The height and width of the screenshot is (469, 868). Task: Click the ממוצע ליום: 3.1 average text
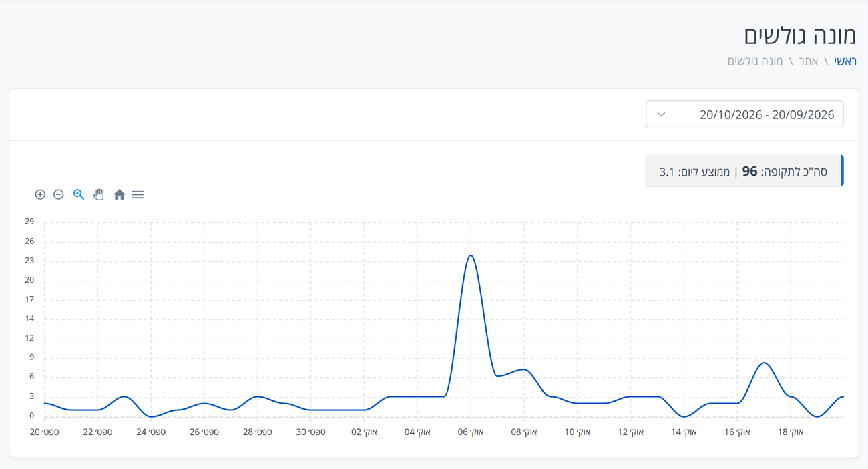tap(694, 172)
